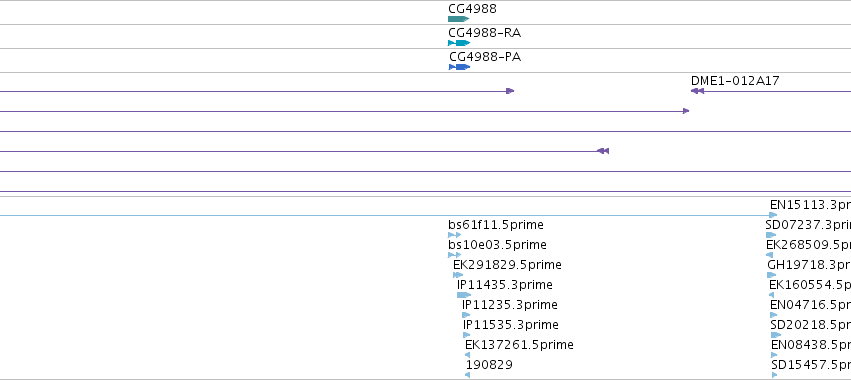The width and height of the screenshot is (851, 380).
Task: Select the CG4988-PA protein glyph
Action: [x=460, y=67]
